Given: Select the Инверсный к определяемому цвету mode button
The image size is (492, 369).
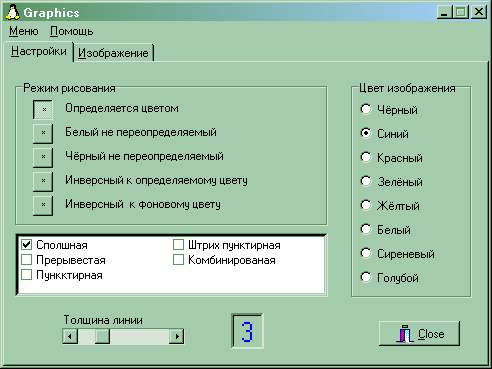Looking at the screenshot, I should pos(43,181).
